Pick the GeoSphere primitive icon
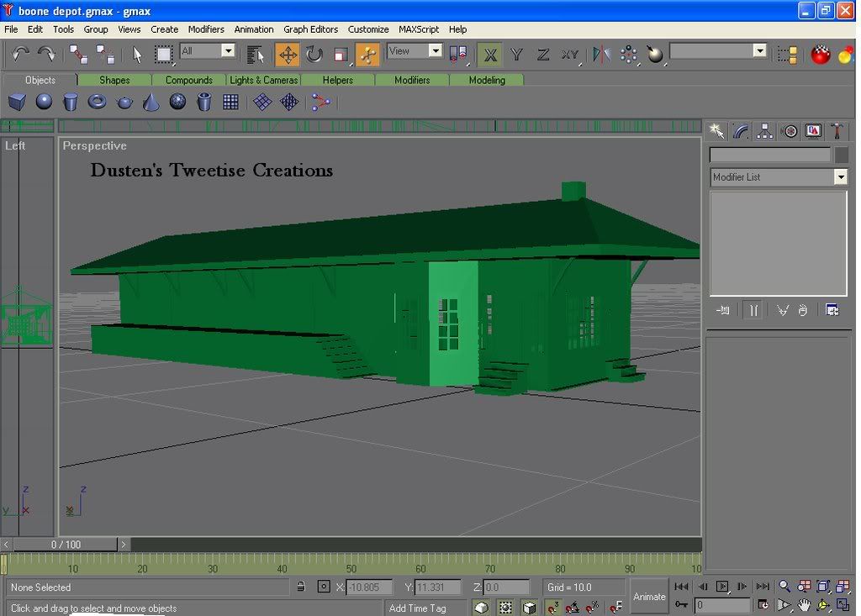 pyautogui.click(x=177, y=102)
